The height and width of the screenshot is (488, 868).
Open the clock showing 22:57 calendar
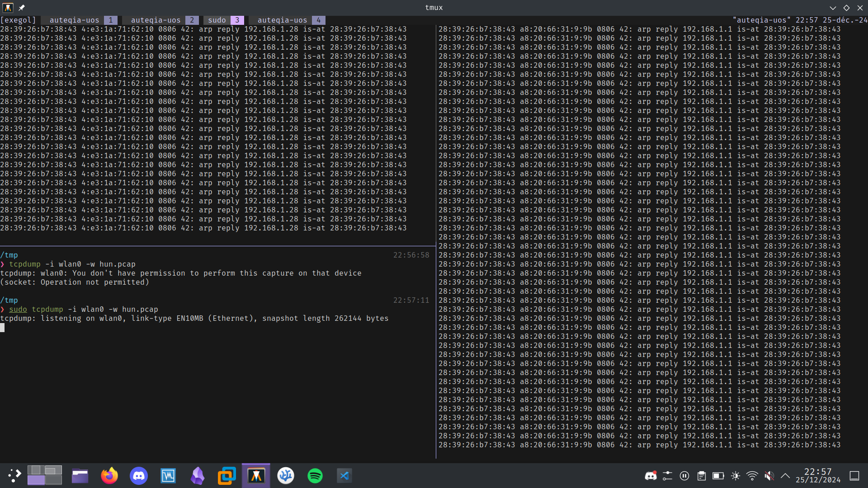[x=818, y=475]
